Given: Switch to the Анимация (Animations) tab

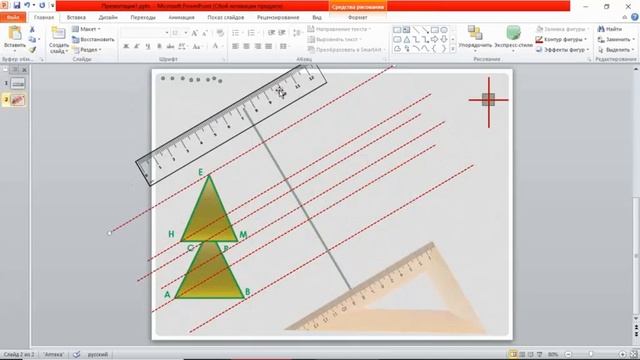Looking at the screenshot, I should pyautogui.click(x=181, y=18).
